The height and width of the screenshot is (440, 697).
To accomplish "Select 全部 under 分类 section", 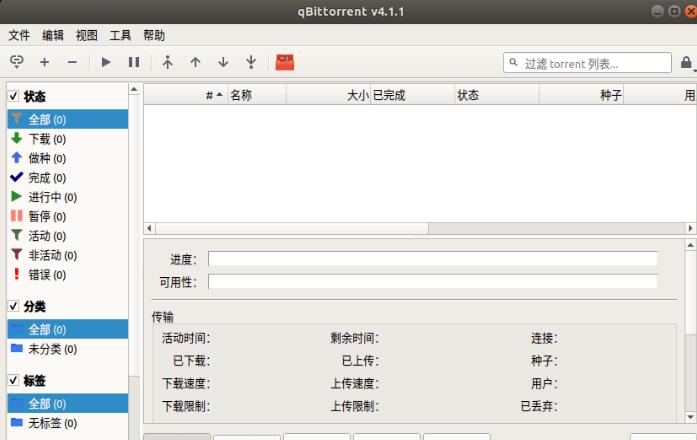I will [x=68, y=329].
